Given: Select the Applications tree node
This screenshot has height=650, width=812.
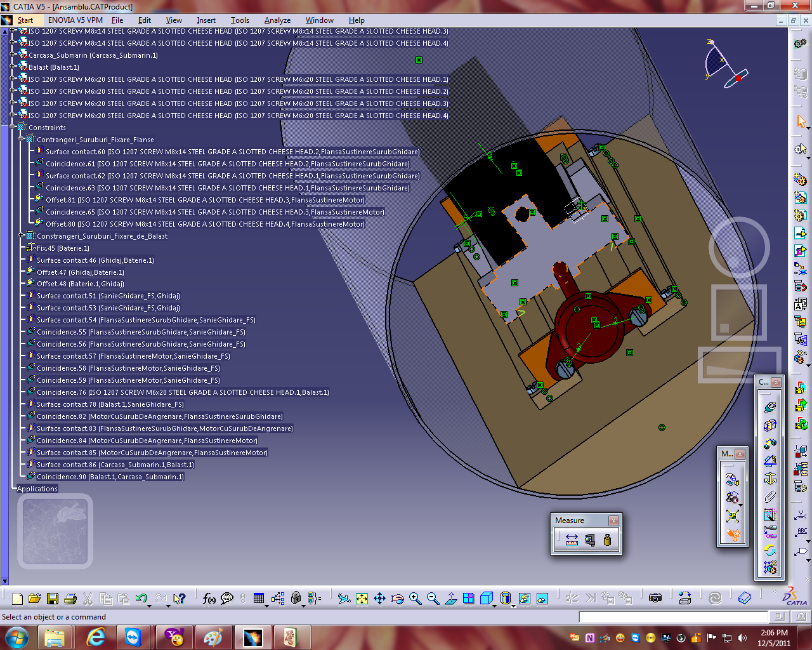Looking at the screenshot, I should coord(37,489).
